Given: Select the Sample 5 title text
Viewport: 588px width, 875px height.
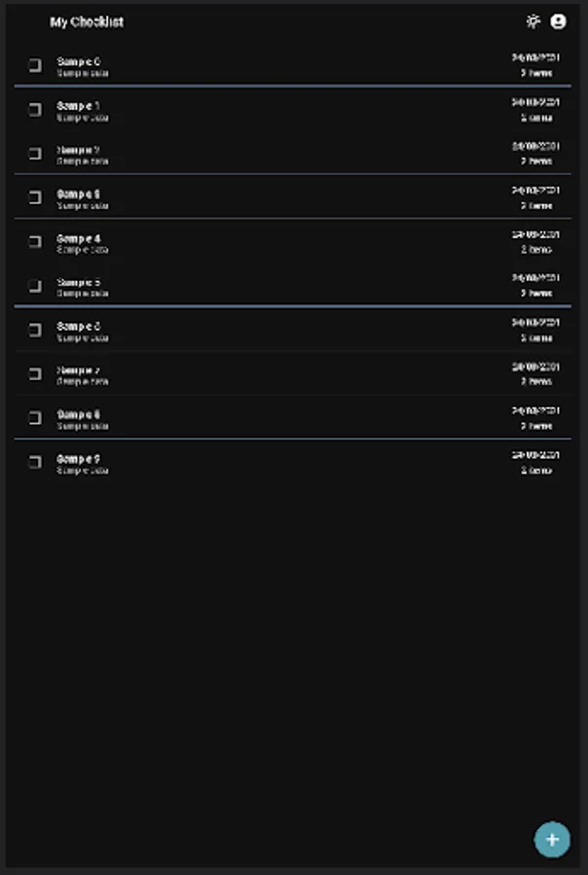Looking at the screenshot, I should pyautogui.click(x=79, y=282).
